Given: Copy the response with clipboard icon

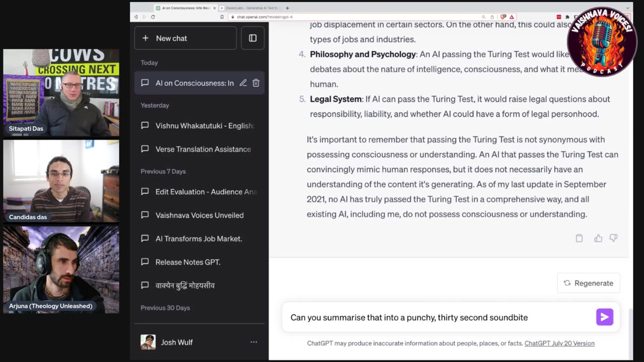Looking at the screenshot, I should coord(579,238).
